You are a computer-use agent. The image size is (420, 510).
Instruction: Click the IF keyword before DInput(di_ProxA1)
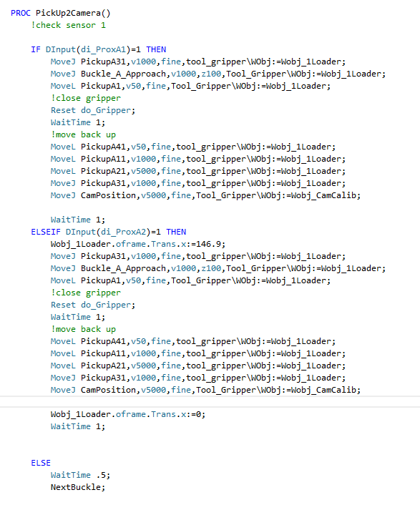tap(36, 50)
